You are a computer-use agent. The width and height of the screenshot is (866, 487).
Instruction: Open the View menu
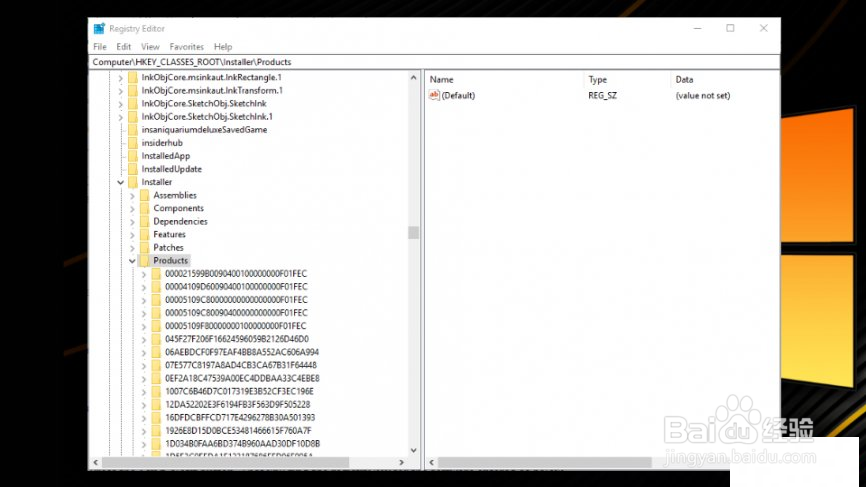click(150, 47)
